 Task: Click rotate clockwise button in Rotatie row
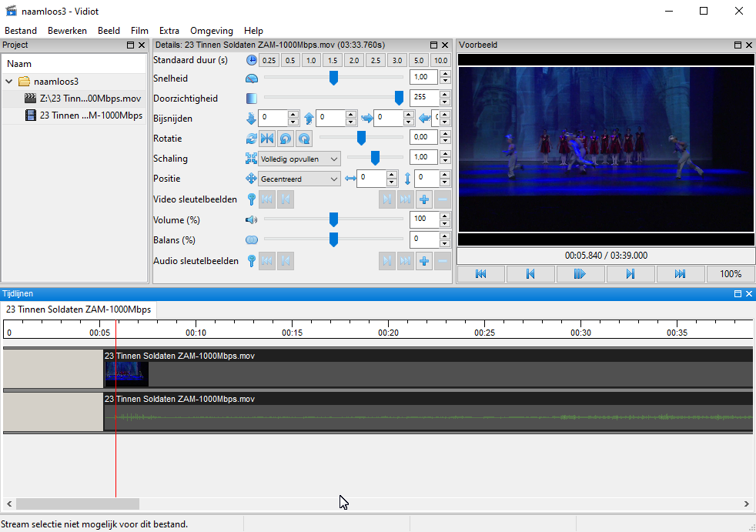304,139
